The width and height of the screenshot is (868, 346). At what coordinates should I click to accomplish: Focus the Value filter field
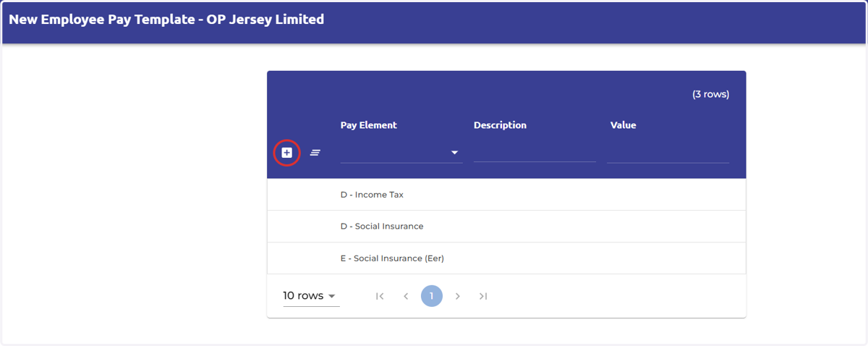(668, 152)
